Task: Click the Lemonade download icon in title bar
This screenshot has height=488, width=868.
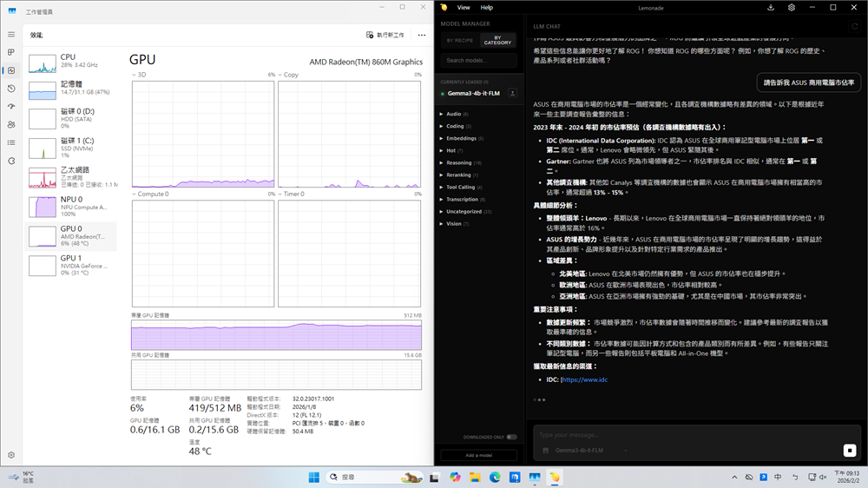Action: pos(771,8)
